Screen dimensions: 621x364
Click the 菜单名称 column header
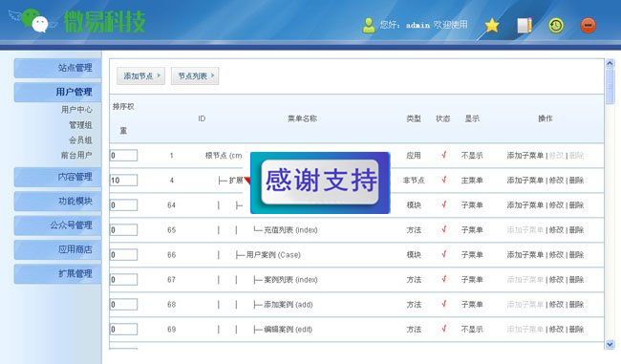302,118
